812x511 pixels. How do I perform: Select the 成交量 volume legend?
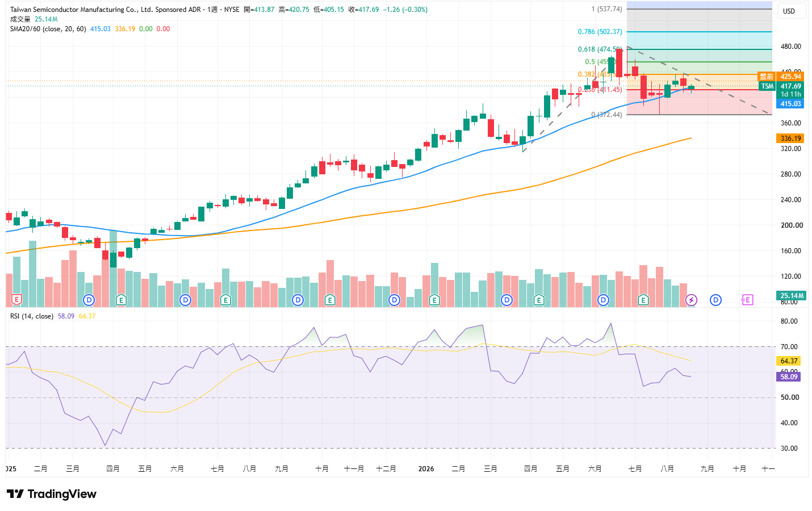pyautogui.click(x=20, y=19)
